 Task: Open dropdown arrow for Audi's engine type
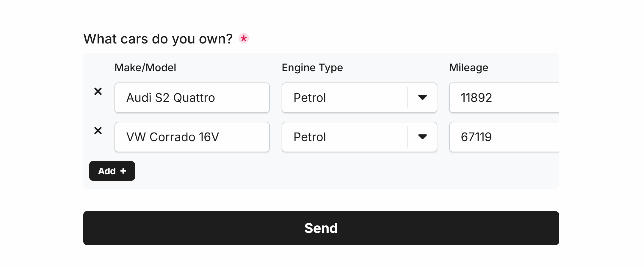click(422, 98)
